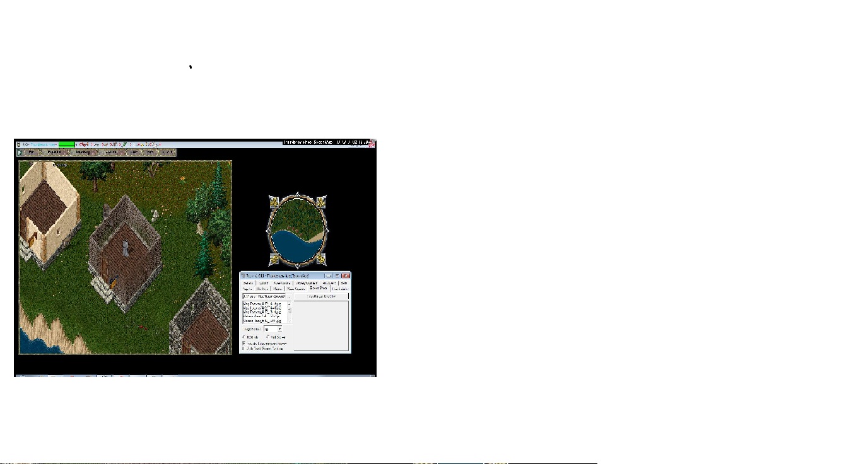Collapse the game menu bar arrow
Image resolution: width=868 pixels, height=469 pixels.
(19, 153)
